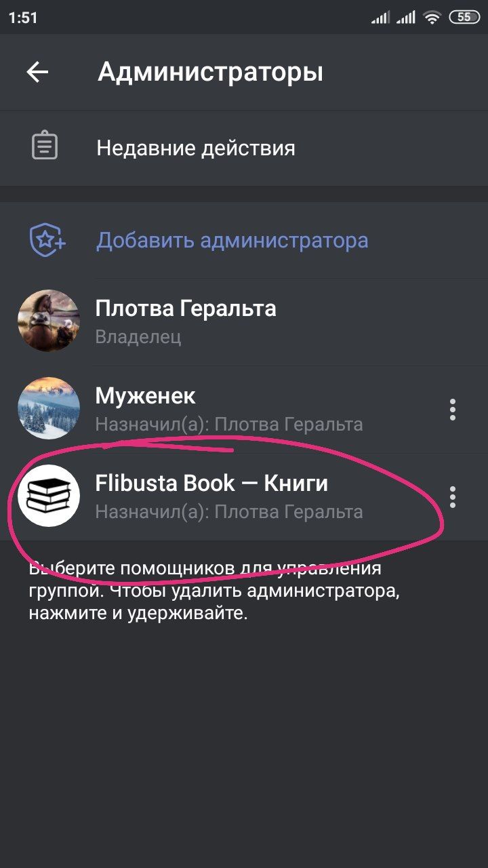488x868 pixels.
Task: Open Плотва Геральта owner entry
Action: pyautogui.click(x=244, y=321)
